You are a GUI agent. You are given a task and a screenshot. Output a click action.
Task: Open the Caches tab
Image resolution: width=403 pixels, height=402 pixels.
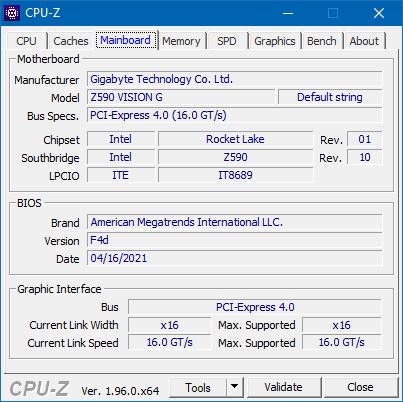point(71,41)
